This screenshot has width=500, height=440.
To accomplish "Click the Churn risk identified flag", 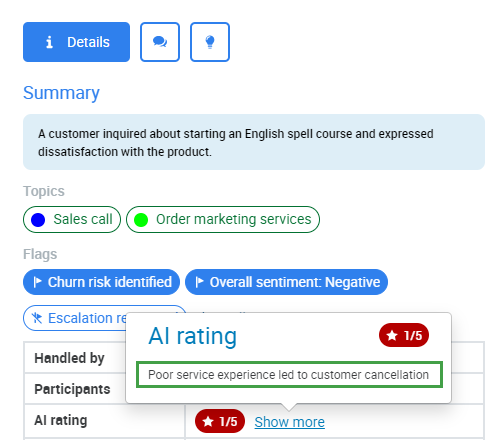I will [x=101, y=282].
